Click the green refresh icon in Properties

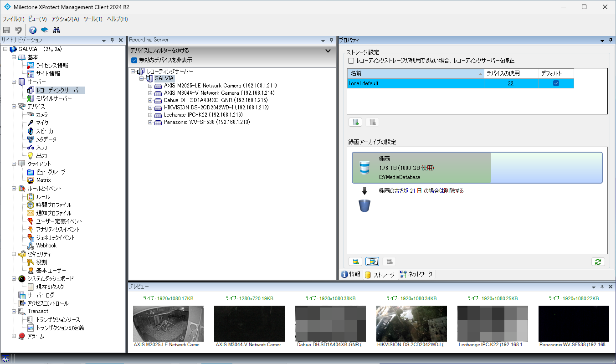[x=598, y=261]
